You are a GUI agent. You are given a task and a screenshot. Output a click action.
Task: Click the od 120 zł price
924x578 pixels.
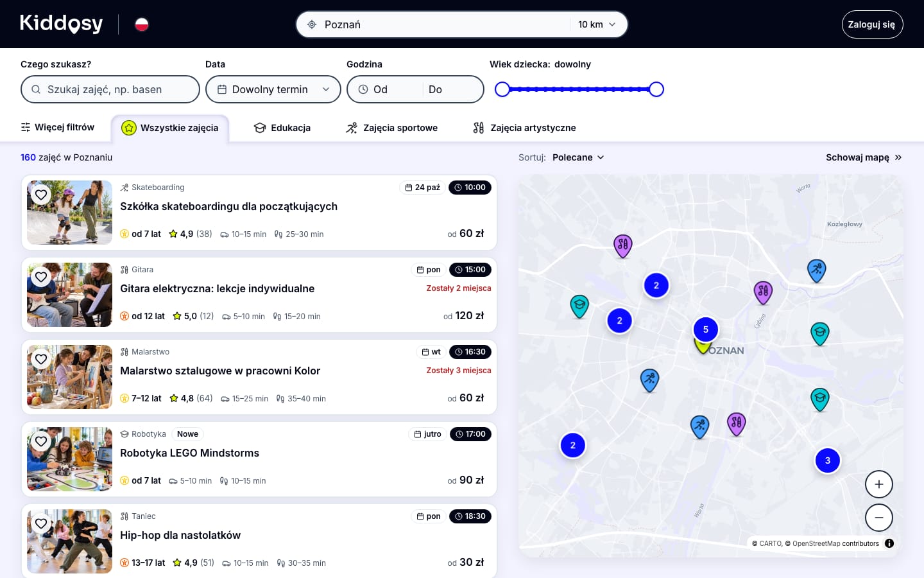[463, 315]
